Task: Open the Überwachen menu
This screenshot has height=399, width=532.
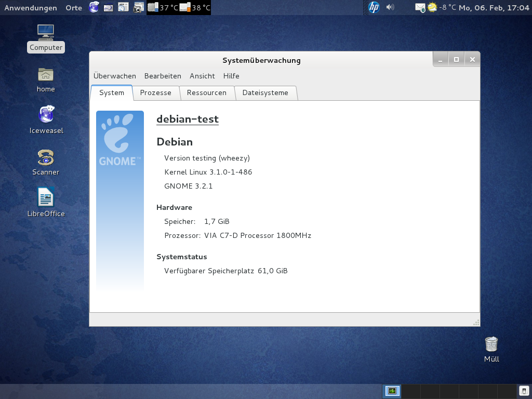Action: (x=115, y=76)
